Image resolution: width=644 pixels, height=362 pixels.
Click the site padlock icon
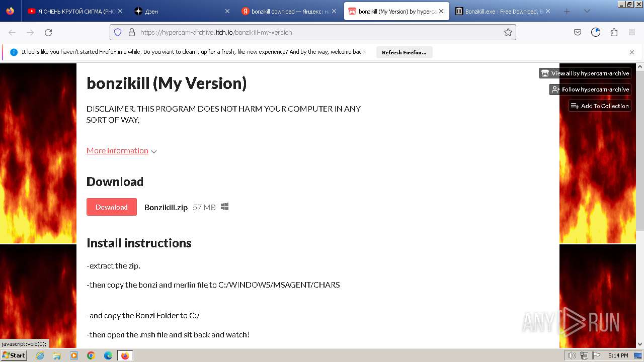tap(132, 32)
